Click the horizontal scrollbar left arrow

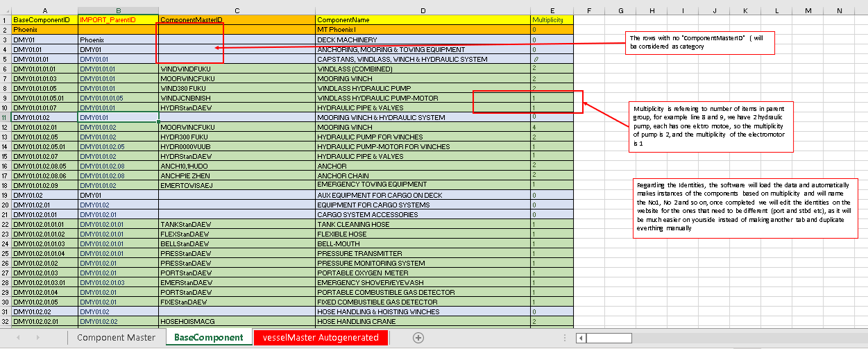point(581,338)
